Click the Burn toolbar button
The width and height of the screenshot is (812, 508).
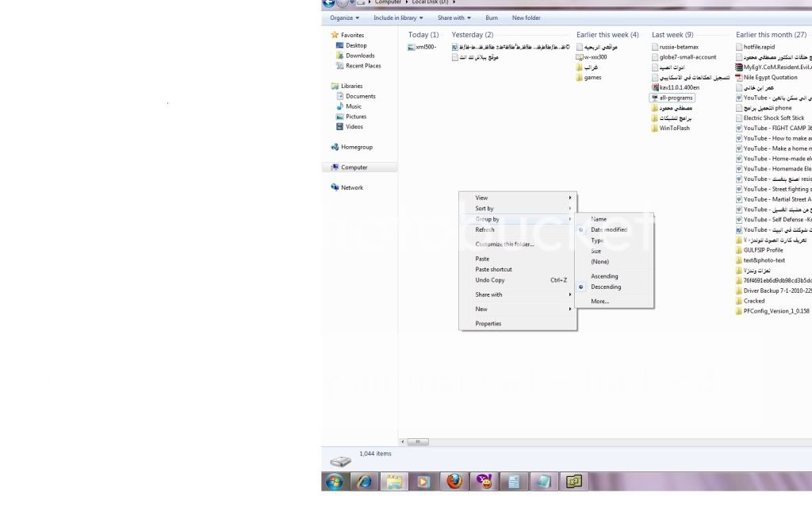coord(492,17)
